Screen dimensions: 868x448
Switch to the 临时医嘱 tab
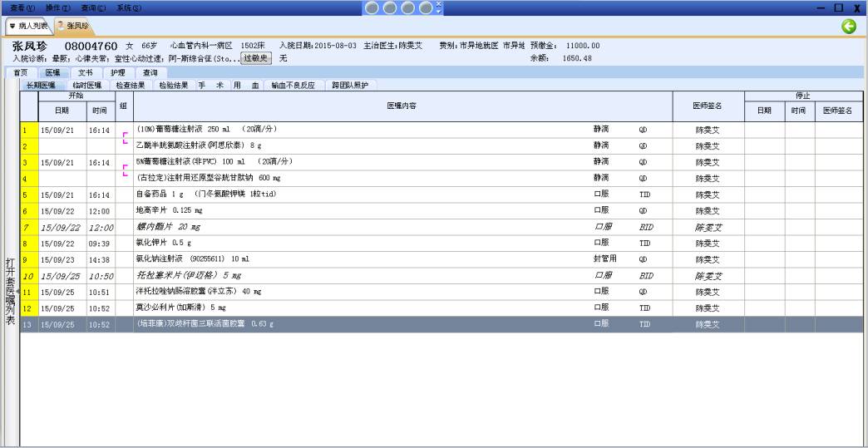click(x=86, y=85)
